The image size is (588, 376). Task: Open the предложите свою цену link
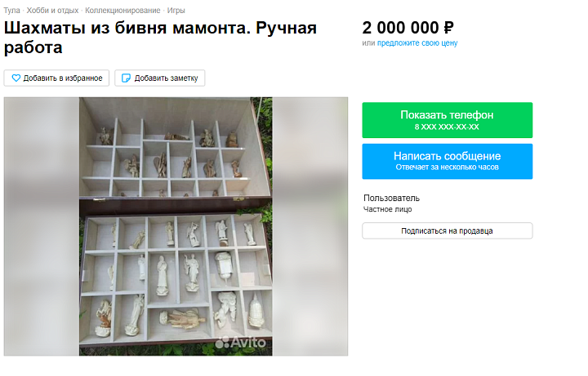417,43
